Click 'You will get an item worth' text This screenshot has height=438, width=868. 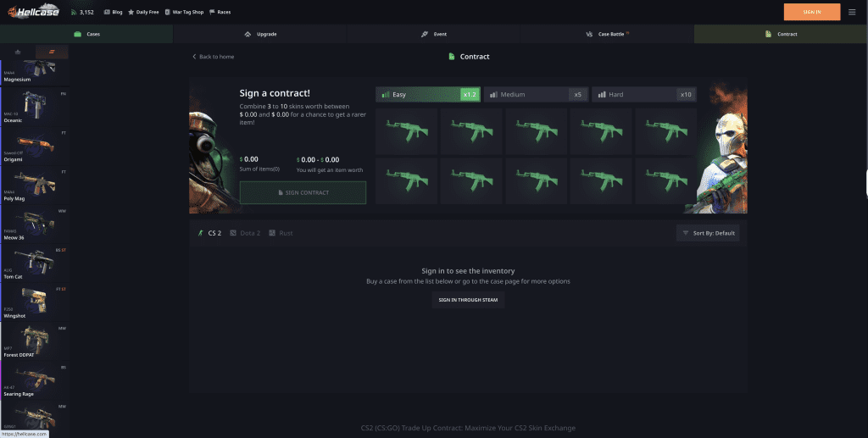330,169
